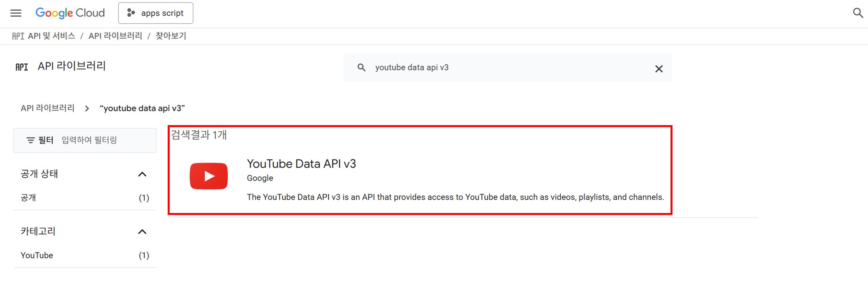Open the apps script project selector

tap(156, 13)
